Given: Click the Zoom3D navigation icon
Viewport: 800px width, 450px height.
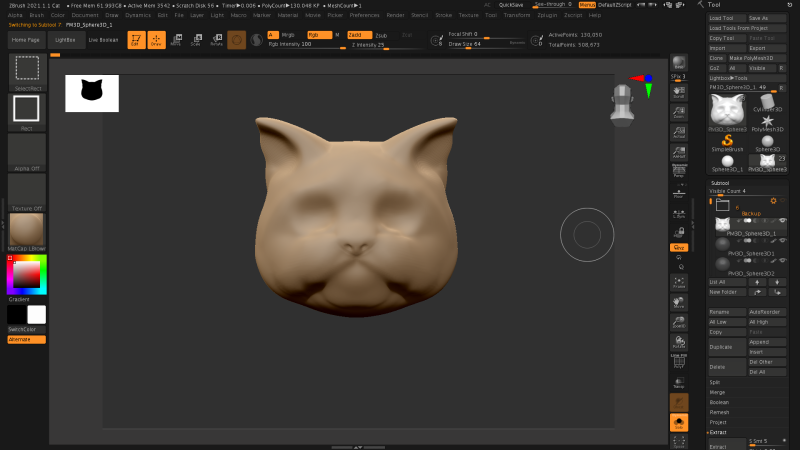Looking at the screenshot, I should coord(679,322).
